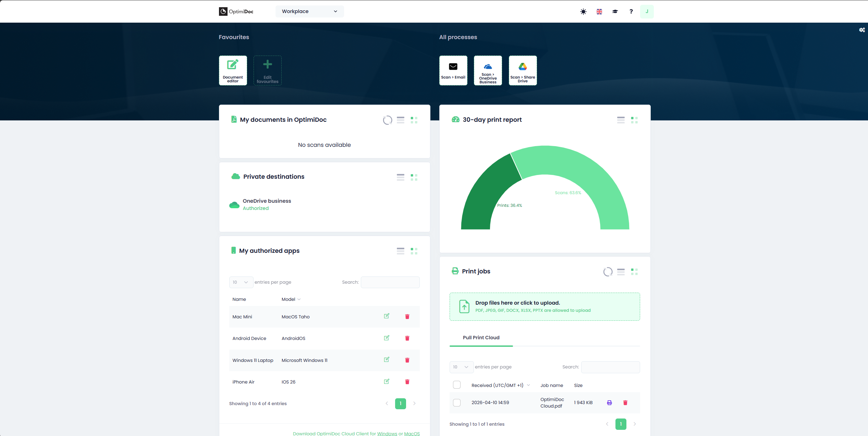Select the Pull Print Cloud tab
This screenshot has height=436, width=868.
(481, 338)
